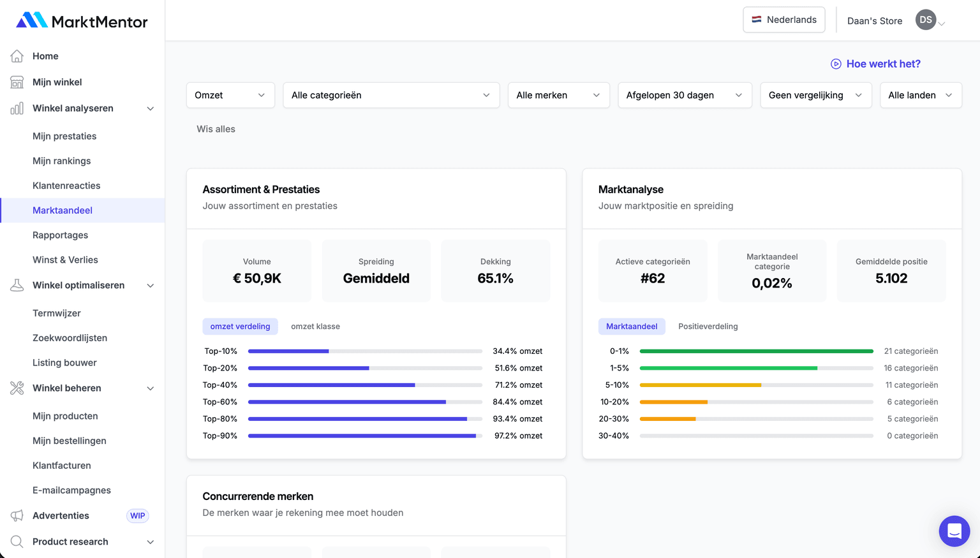
Task: Click the Mijn winkel store icon
Action: [17, 82]
